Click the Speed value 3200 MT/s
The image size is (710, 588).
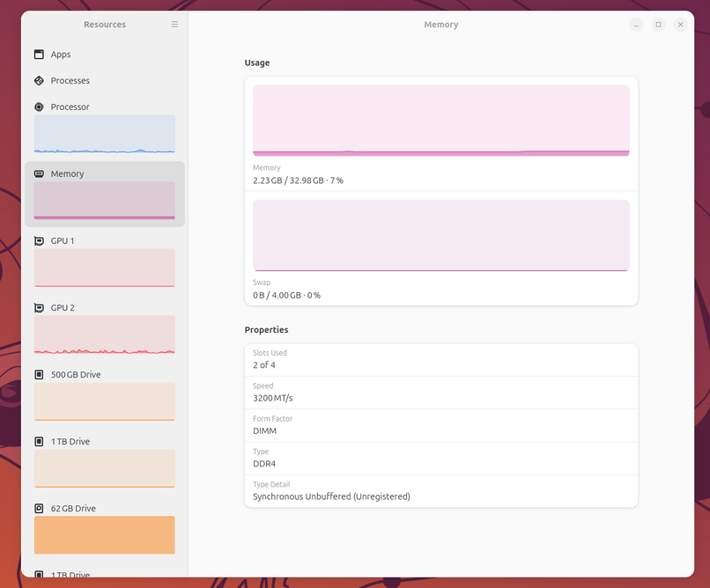click(x=272, y=398)
